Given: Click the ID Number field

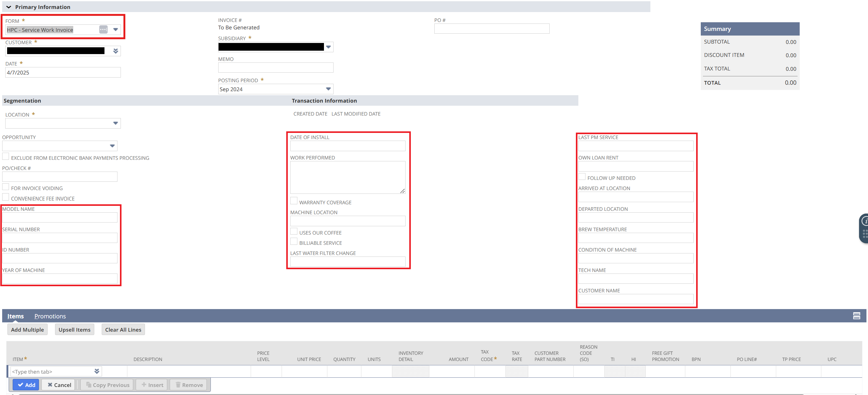Looking at the screenshot, I should tap(60, 258).
